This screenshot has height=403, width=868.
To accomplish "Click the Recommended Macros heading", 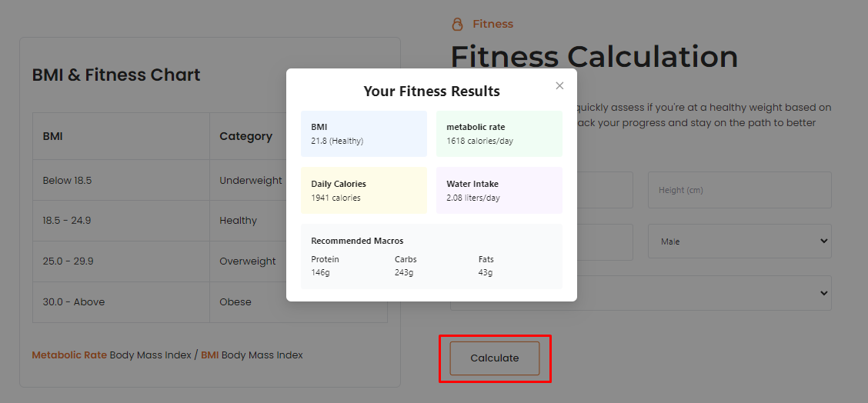I will pos(357,241).
